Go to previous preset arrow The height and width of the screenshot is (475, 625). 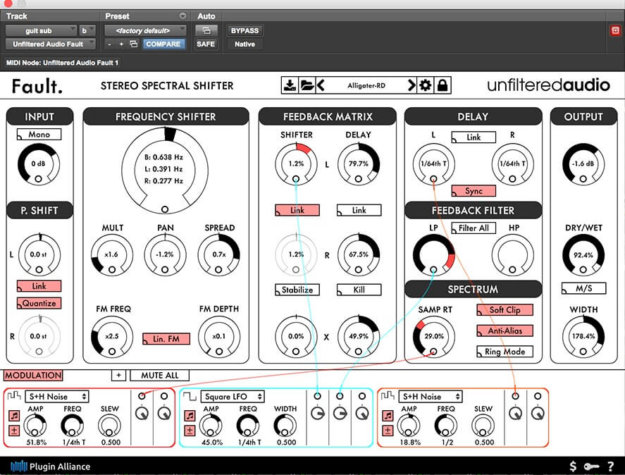pyautogui.click(x=321, y=85)
